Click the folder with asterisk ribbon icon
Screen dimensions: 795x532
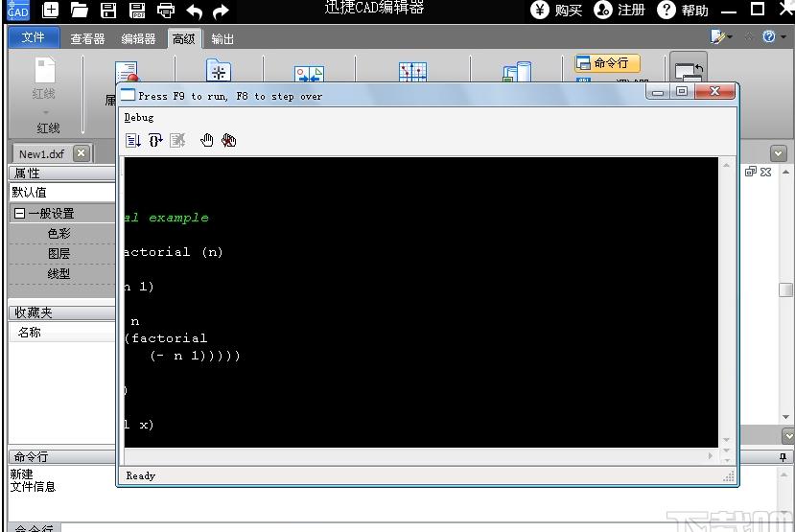[x=219, y=70]
